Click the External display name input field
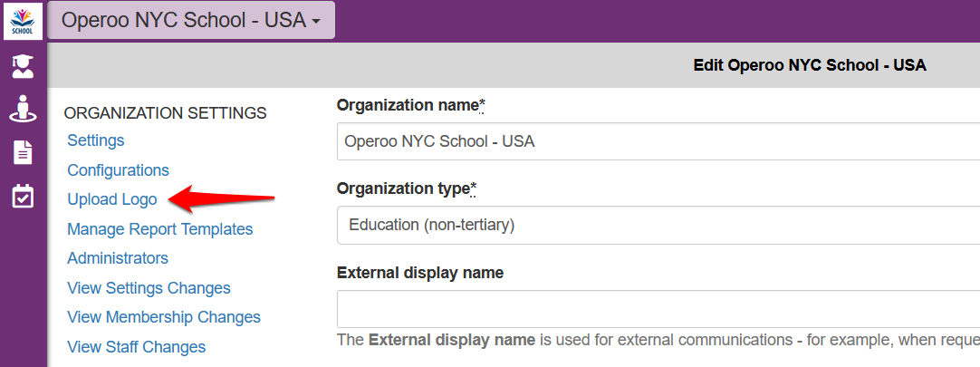 pos(658,309)
